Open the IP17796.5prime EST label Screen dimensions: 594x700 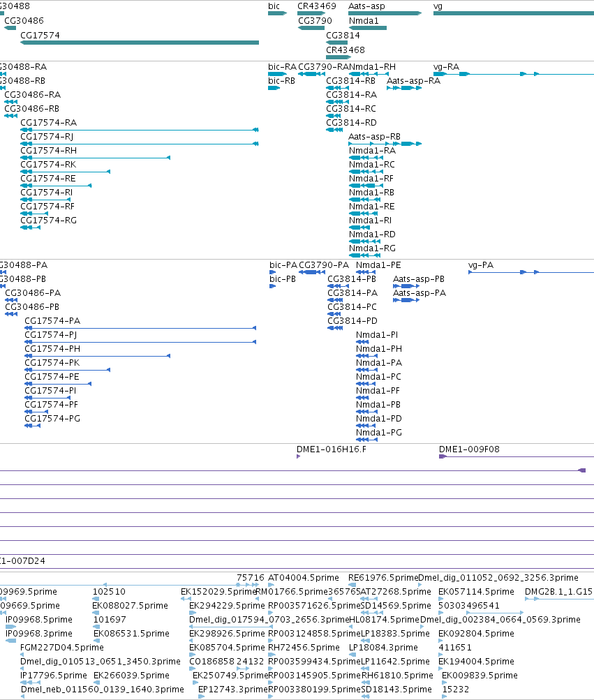[54, 676]
